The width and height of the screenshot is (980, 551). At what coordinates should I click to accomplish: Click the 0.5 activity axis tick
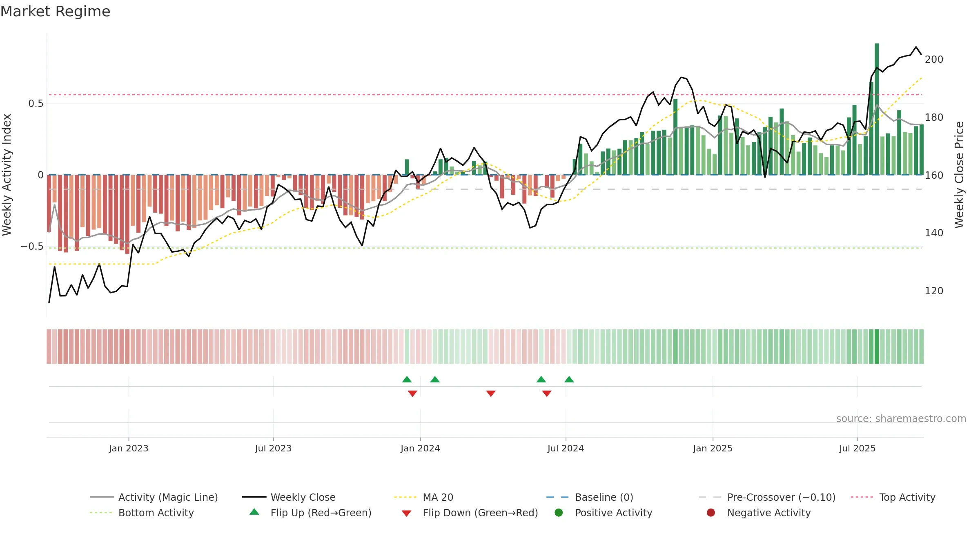pos(36,104)
